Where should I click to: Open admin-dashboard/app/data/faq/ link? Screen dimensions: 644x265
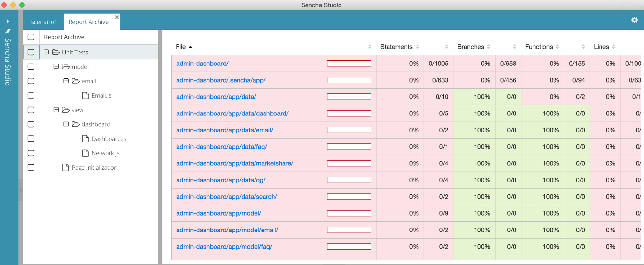pyautogui.click(x=222, y=147)
